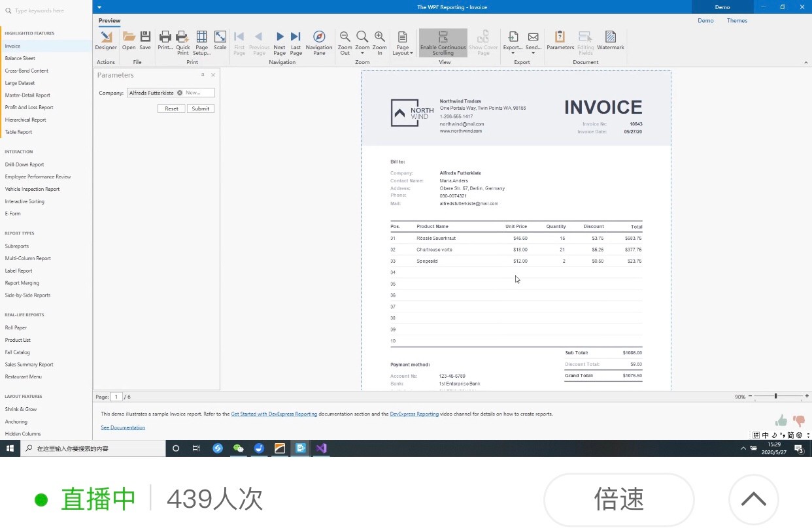
Task: Click the Scale tool
Action: (220, 41)
